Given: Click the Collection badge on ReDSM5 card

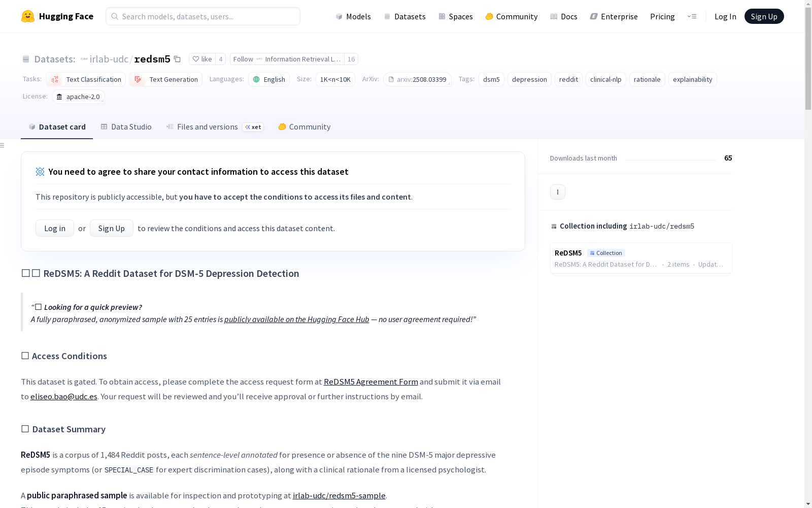Looking at the screenshot, I should pos(606,253).
